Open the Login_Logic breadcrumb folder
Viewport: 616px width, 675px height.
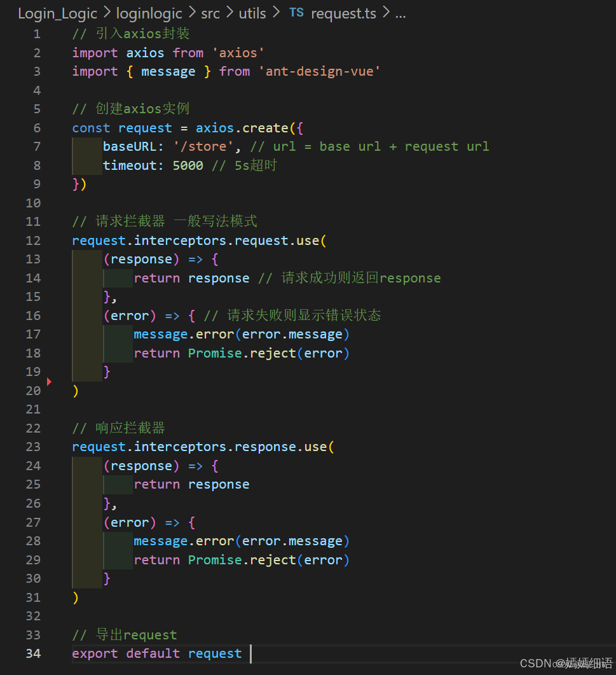58,13
